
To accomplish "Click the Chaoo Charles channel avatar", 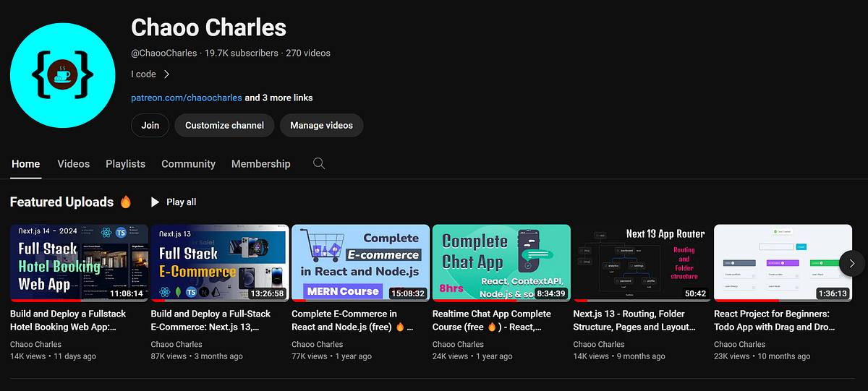I will (63, 74).
